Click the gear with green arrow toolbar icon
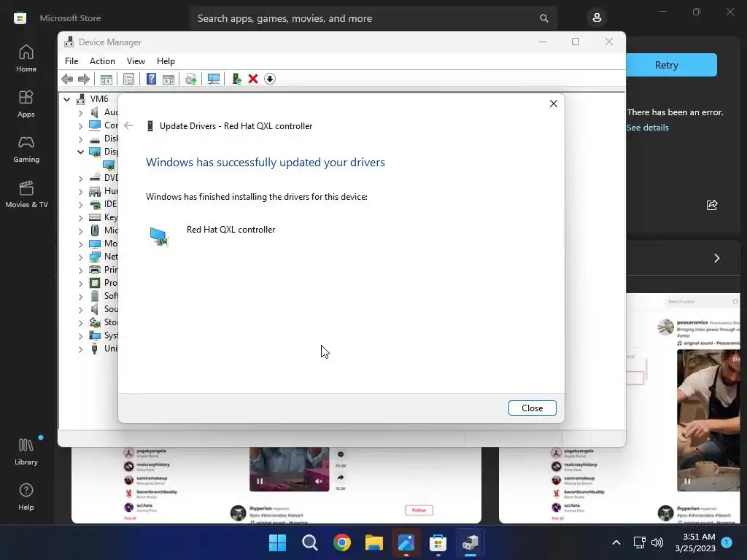This screenshot has height=560, width=747. coord(190,79)
